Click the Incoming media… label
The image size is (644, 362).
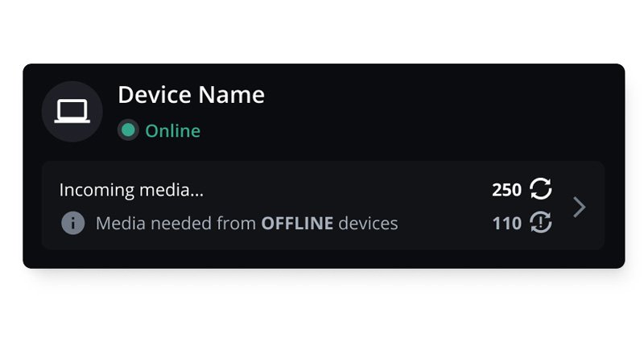coord(131,190)
